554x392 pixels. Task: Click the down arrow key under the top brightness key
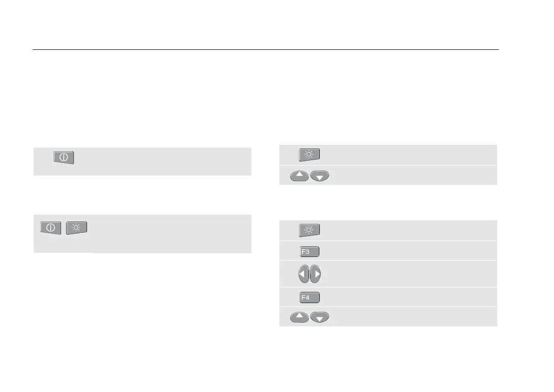point(320,176)
